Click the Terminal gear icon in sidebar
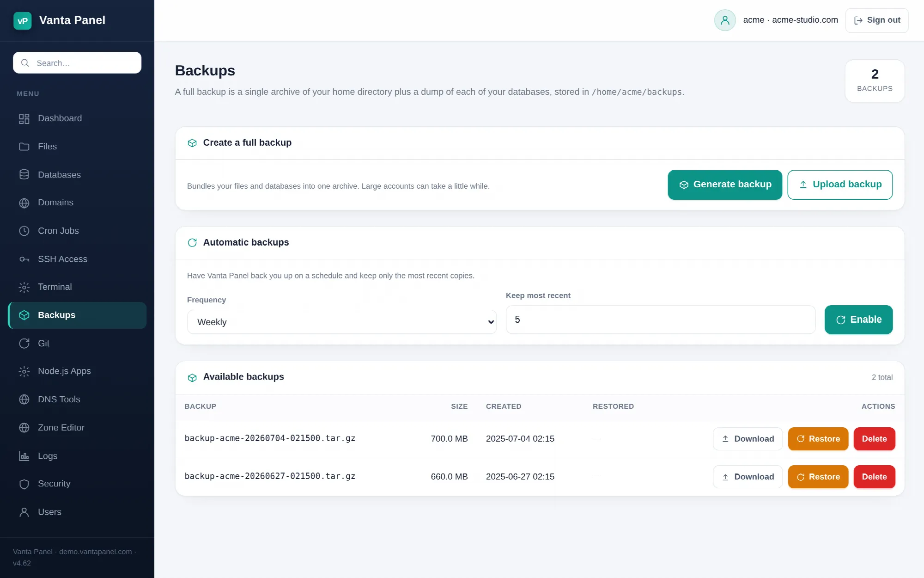 [x=24, y=287]
